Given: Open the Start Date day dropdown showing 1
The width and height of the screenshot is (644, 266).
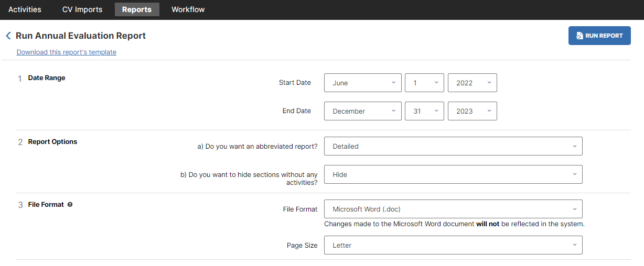Looking at the screenshot, I should 425,83.
